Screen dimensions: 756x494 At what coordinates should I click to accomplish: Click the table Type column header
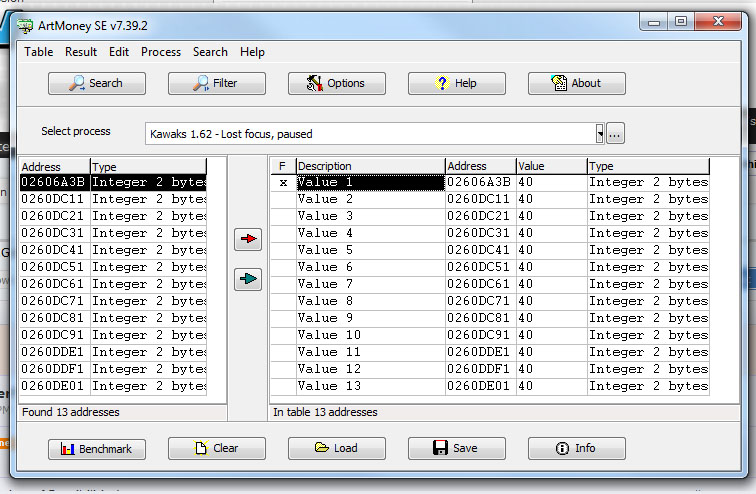pyautogui.click(x=648, y=166)
